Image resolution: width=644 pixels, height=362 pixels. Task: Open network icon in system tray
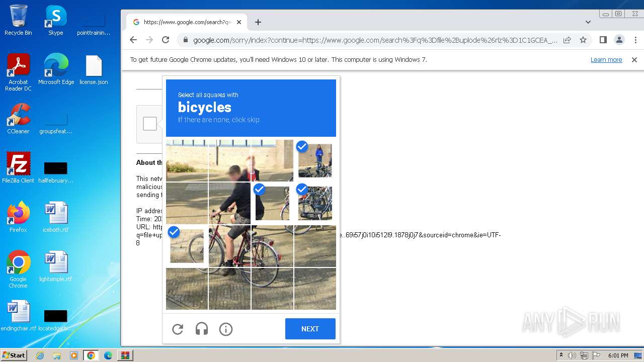click(x=584, y=355)
